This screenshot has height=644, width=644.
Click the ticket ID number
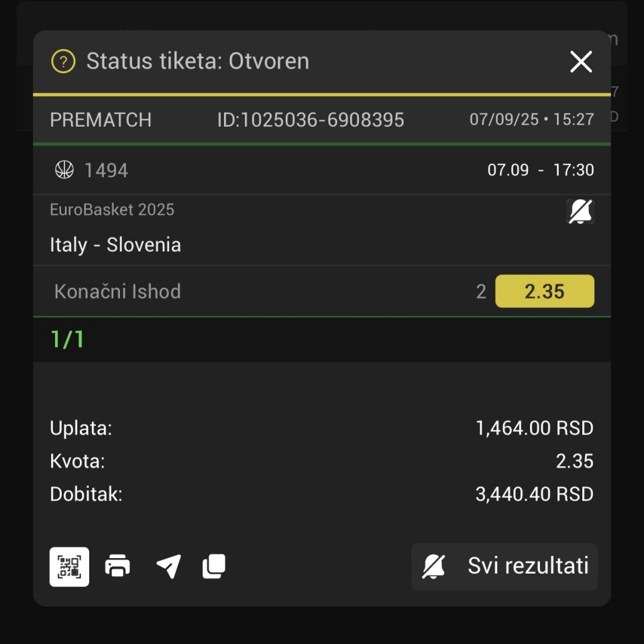[311, 120]
